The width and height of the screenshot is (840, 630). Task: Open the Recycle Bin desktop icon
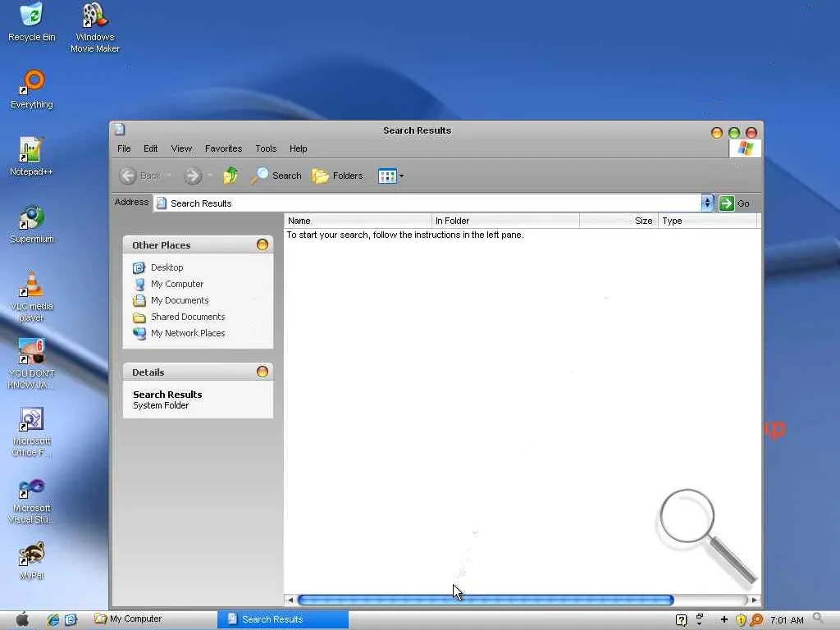[x=32, y=22]
